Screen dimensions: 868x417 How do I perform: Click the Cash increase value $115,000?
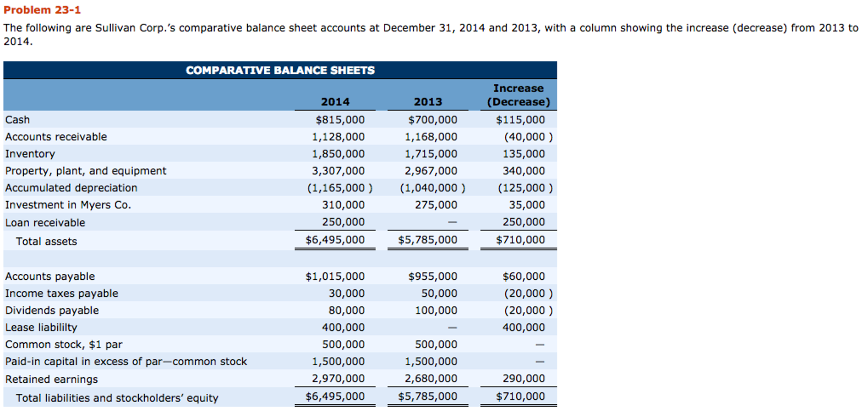(521, 120)
